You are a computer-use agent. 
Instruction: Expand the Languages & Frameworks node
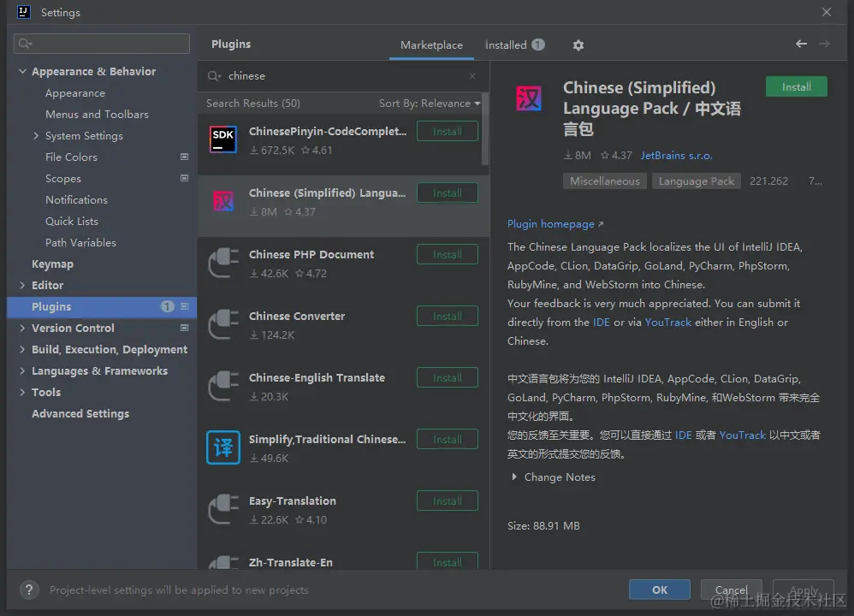[x=22, y=370]
